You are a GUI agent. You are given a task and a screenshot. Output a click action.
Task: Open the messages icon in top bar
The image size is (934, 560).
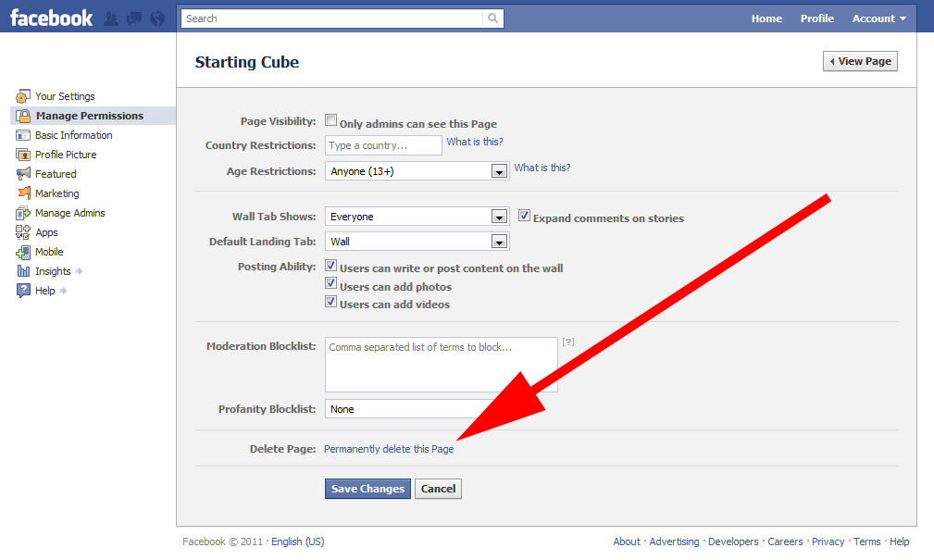click(134, 19)
